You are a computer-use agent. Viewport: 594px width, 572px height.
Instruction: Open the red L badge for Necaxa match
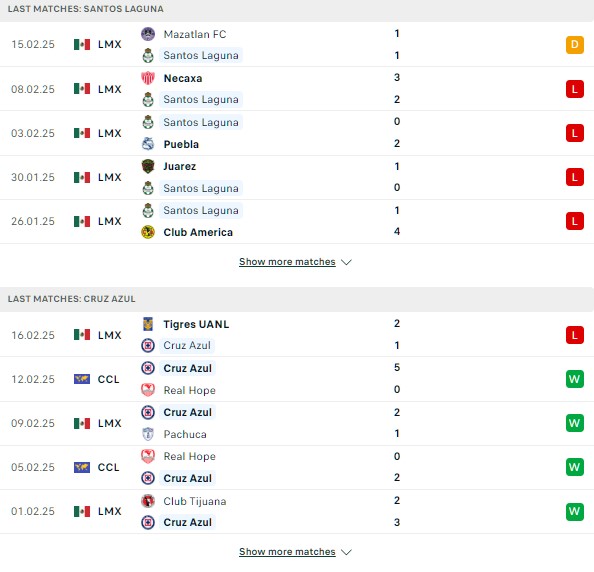click(x=575, y=89)
